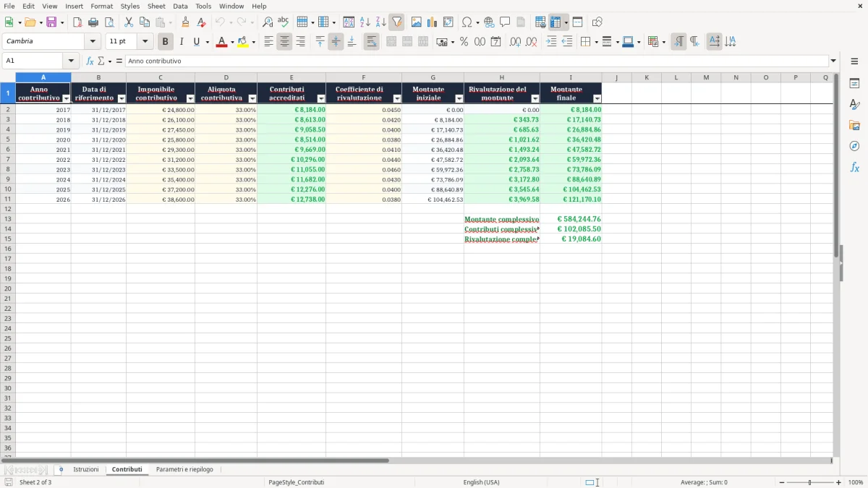The width and height of the screenshot is (868, 488).
Task: Open the Format menu
Action: click(x=102, y=7)
